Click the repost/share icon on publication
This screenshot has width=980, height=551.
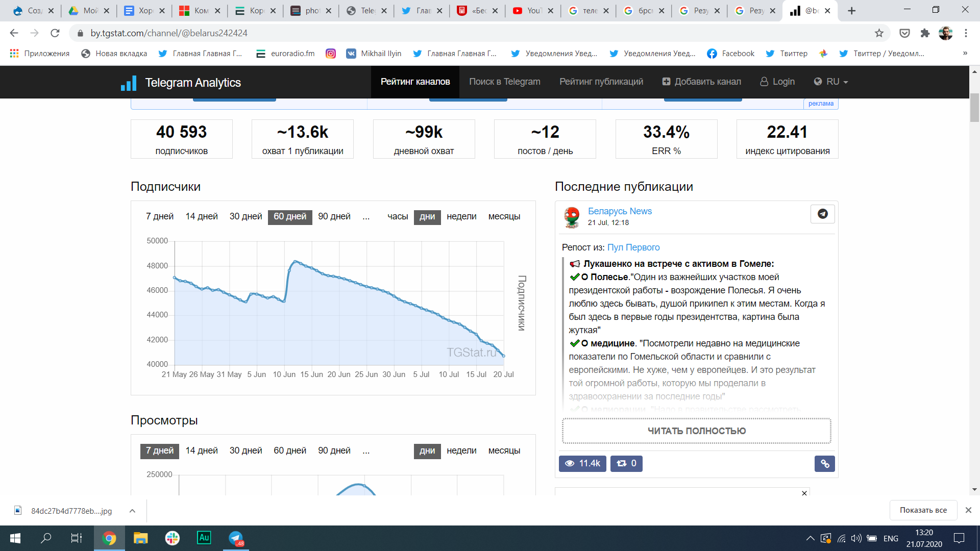coord(627,463)
